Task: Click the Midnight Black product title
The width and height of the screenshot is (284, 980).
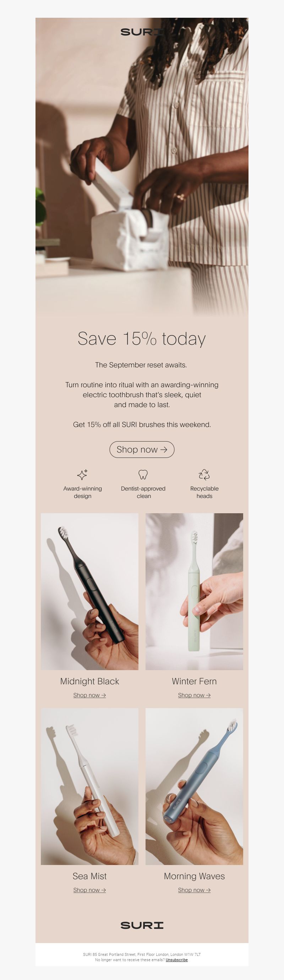Action: (89, 681)
